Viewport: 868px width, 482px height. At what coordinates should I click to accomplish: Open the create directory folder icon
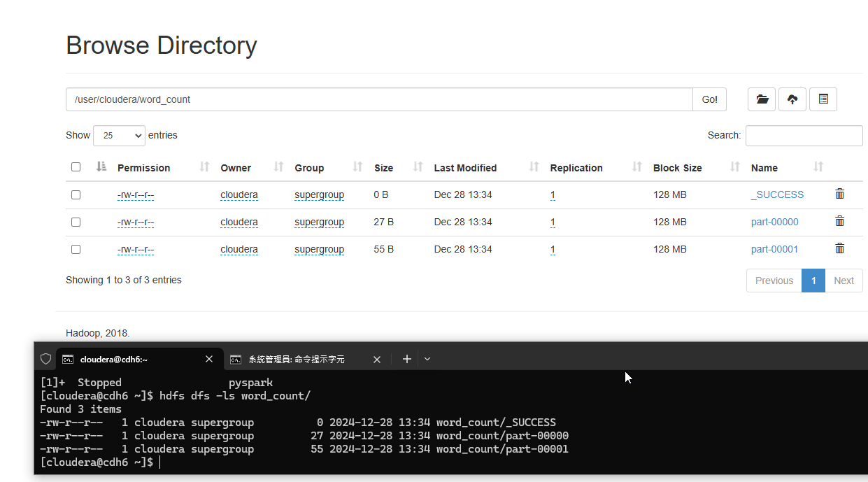[762, 99]
